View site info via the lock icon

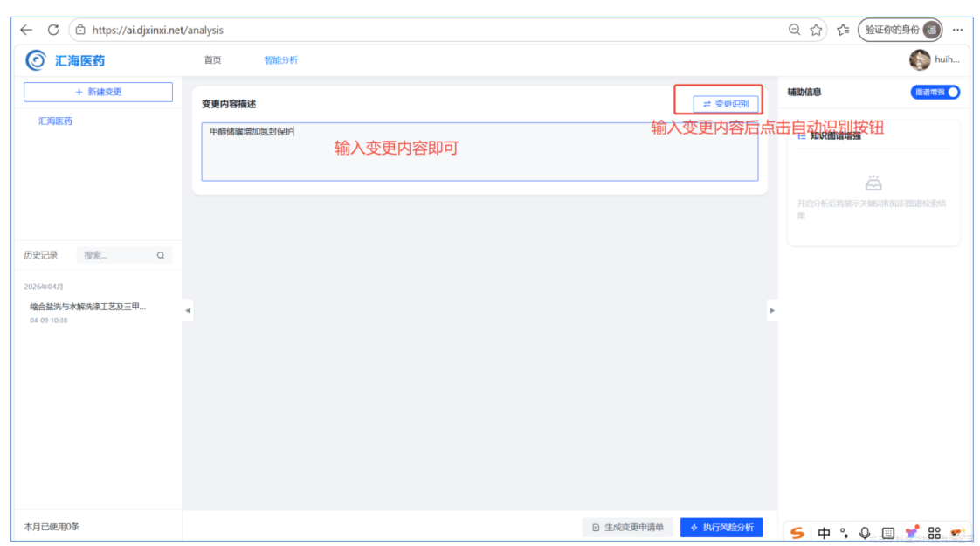click(80, 30)
